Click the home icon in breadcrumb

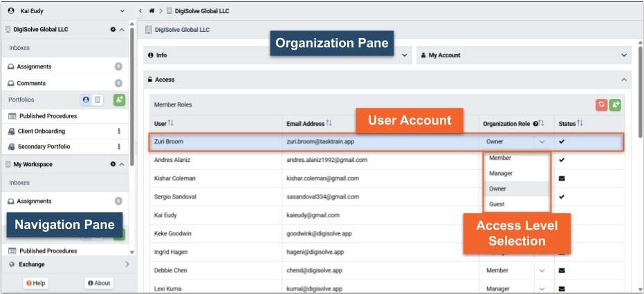tap(152, 11)
